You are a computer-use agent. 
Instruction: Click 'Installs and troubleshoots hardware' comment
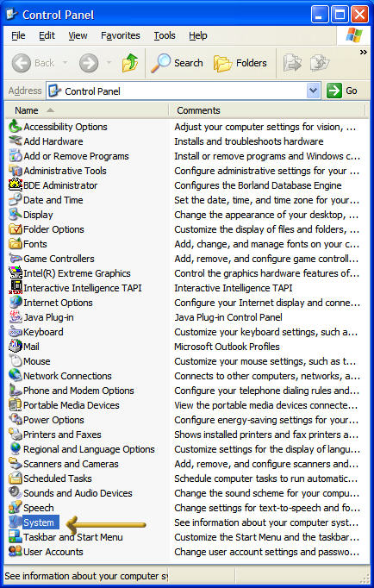click(249, 141)
